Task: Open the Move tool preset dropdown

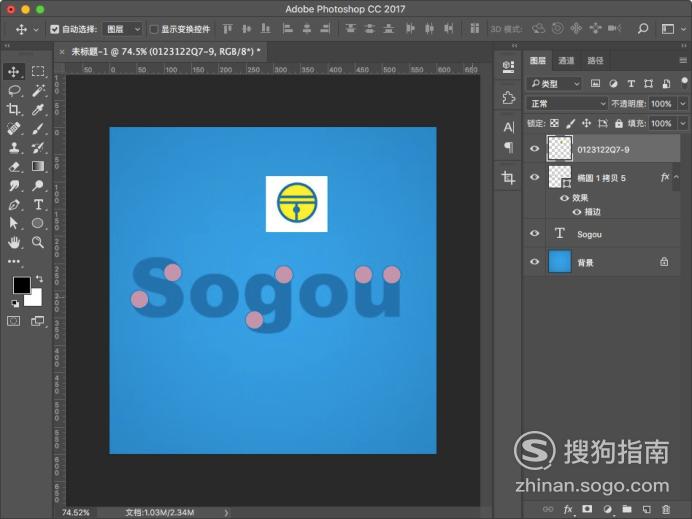Action: [x=36, y=30]
